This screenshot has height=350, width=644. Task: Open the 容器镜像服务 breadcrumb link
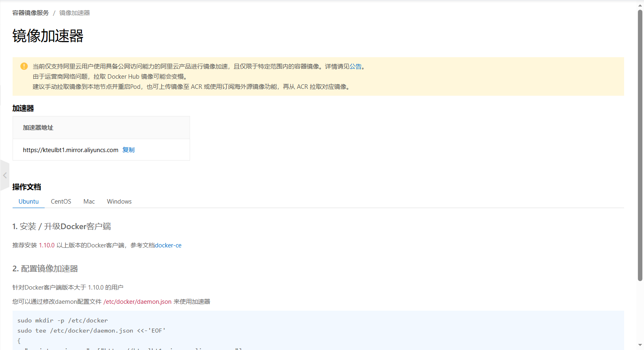(30, 13)
